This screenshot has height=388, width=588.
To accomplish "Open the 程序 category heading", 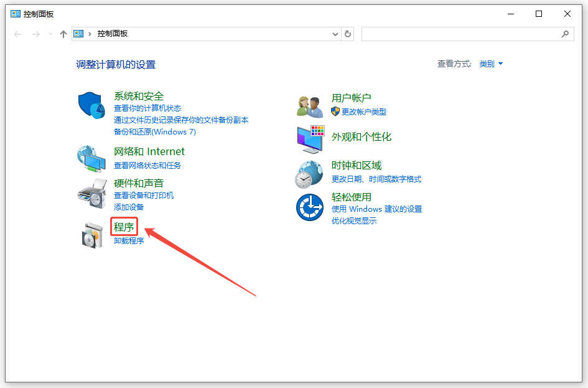I will (124, 227).
